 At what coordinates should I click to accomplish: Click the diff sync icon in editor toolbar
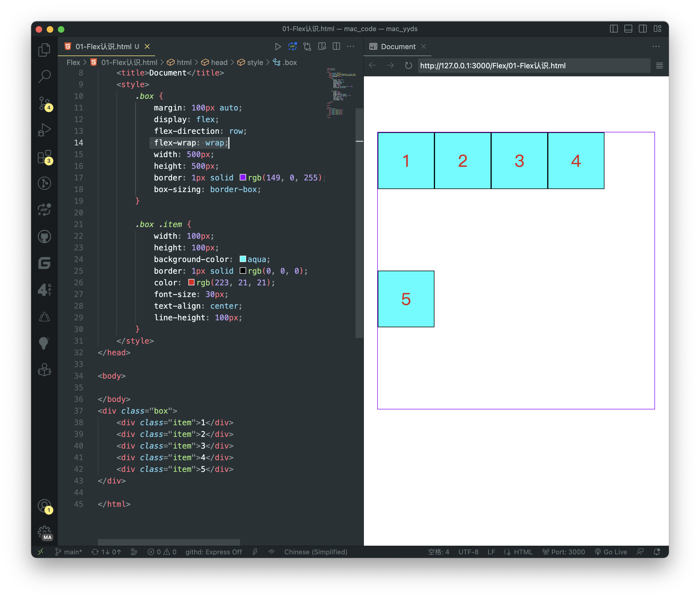point(292,47)
